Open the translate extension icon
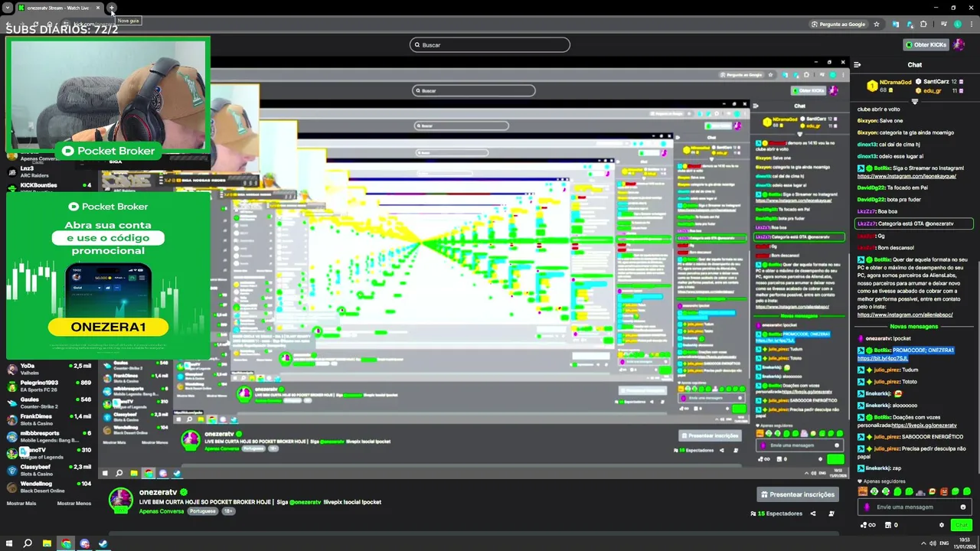This screenshot has height=551, width=980. (x=896, y=24)
